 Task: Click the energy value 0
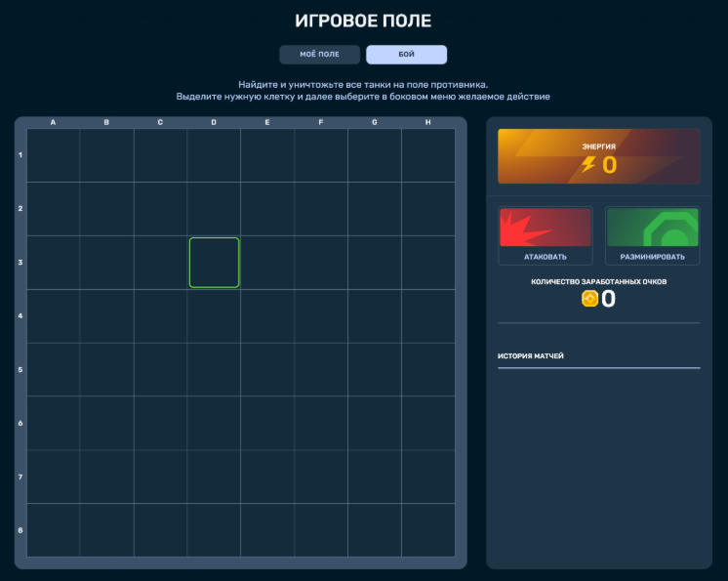tap(610, 165)
